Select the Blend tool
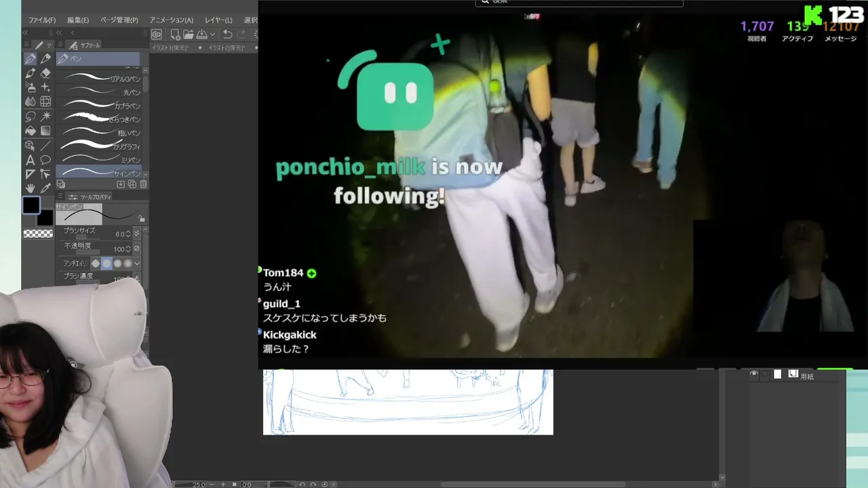Image resolution: width=868 pixels, height=488 pixels. tap(31, 102)
